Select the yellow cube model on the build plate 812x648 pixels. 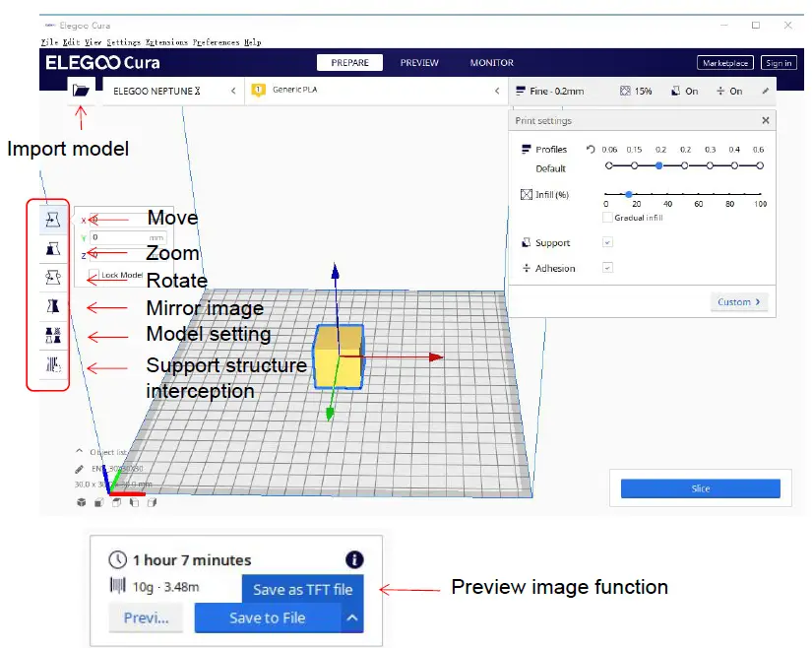(338, 357)
